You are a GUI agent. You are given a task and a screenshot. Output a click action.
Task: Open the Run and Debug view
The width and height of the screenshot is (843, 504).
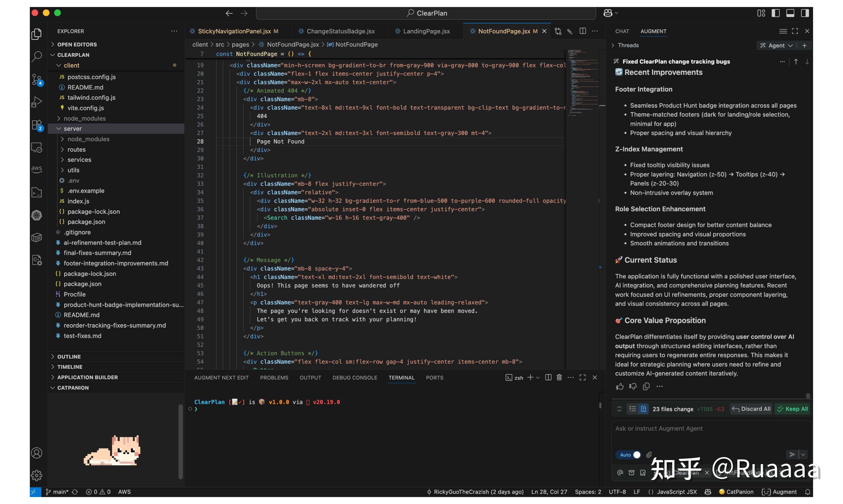(x=37, y=102)
